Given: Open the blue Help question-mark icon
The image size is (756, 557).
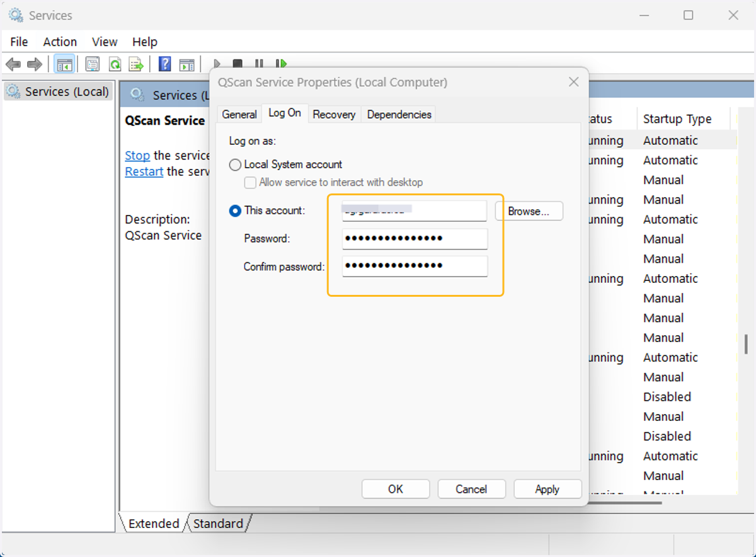Looking at the screenshot, I should click(165, 64).
